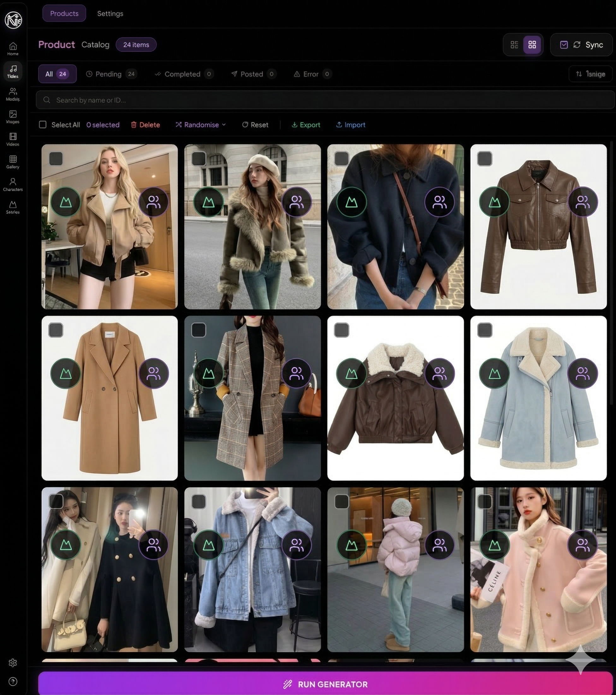The height and width of the screenshot is (695, 616).
Task: Open the last sidebar item with the mountain icon
Action: [x=13, y=207]
